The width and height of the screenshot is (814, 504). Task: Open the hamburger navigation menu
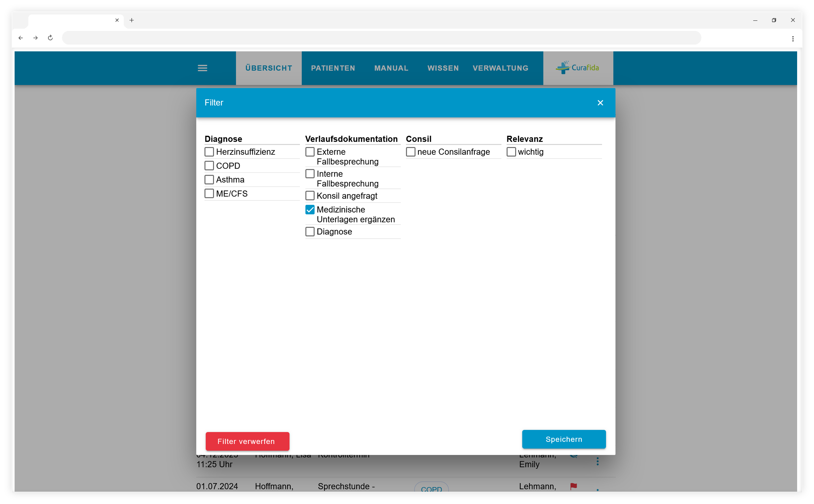click(202, 68)
